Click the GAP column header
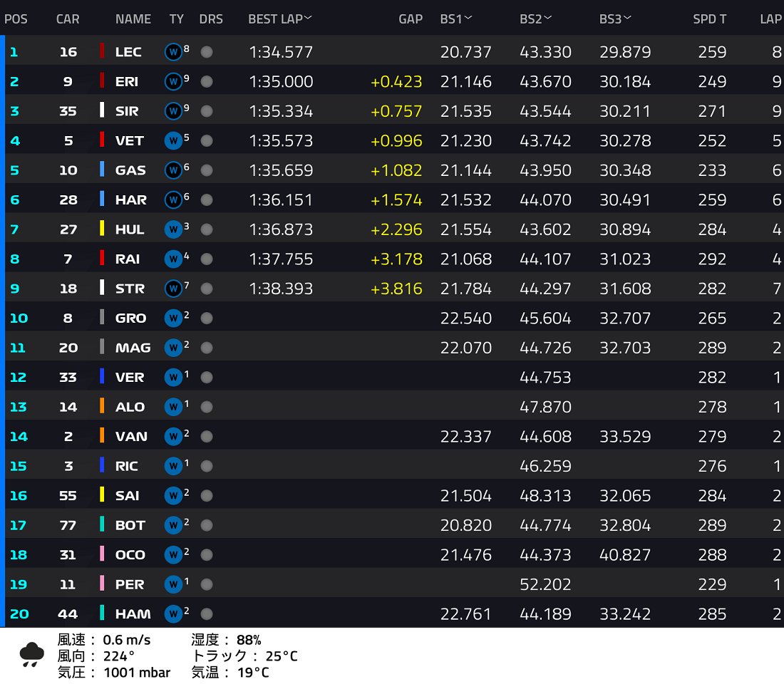Viewport: 784px width, 689px height. [x=411, y=19]
